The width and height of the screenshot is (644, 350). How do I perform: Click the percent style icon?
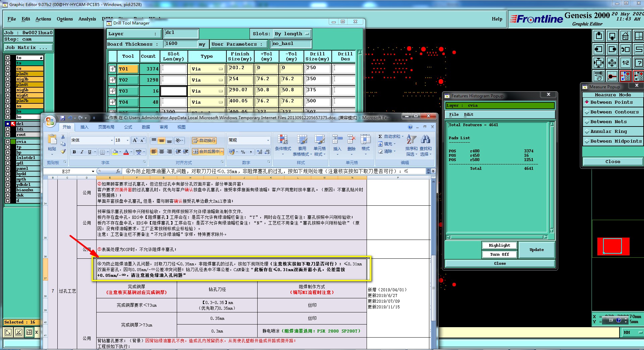243,152
